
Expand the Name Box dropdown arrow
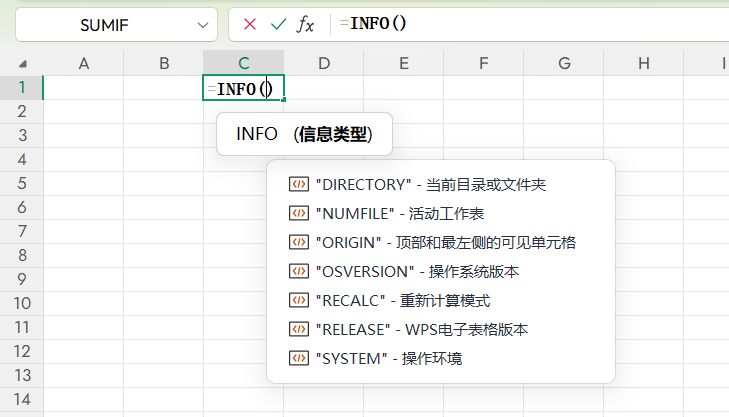203,25
